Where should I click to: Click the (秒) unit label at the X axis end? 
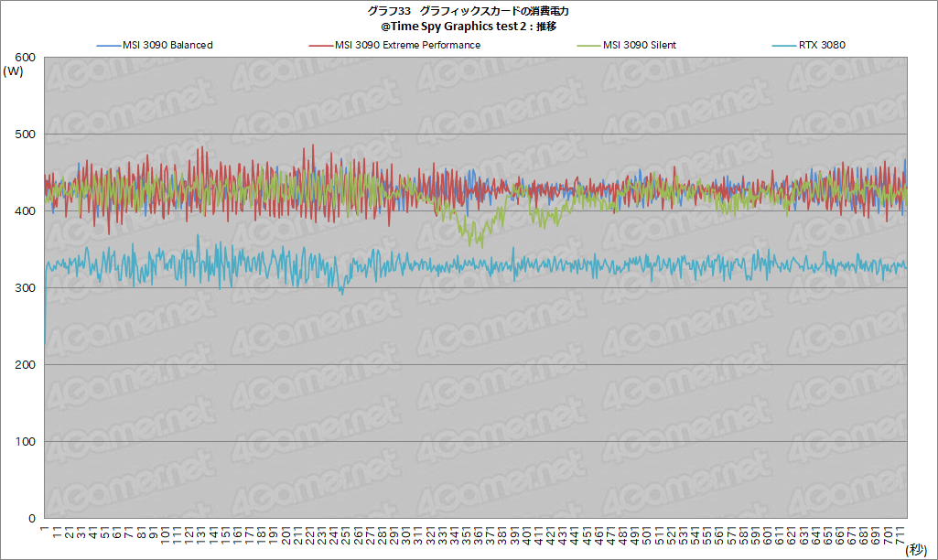[x=916, y=550]
